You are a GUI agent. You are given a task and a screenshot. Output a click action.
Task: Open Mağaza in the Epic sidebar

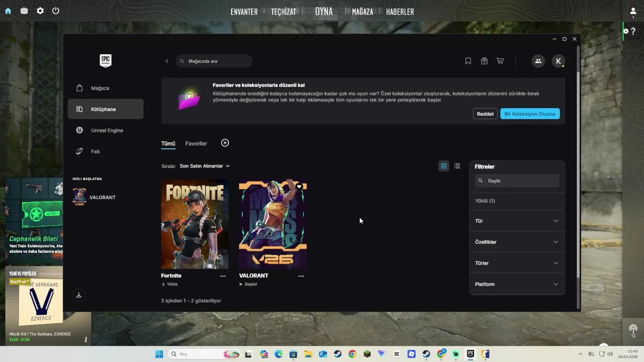tap(106, 88)
